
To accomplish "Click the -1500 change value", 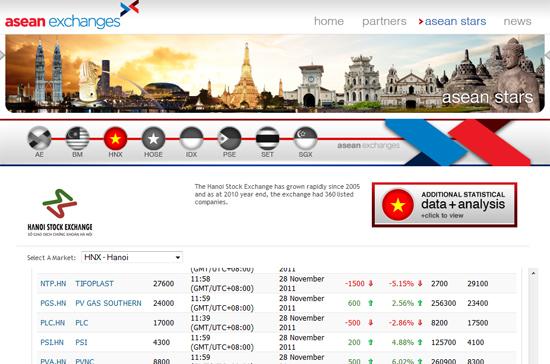I will 355,284.
